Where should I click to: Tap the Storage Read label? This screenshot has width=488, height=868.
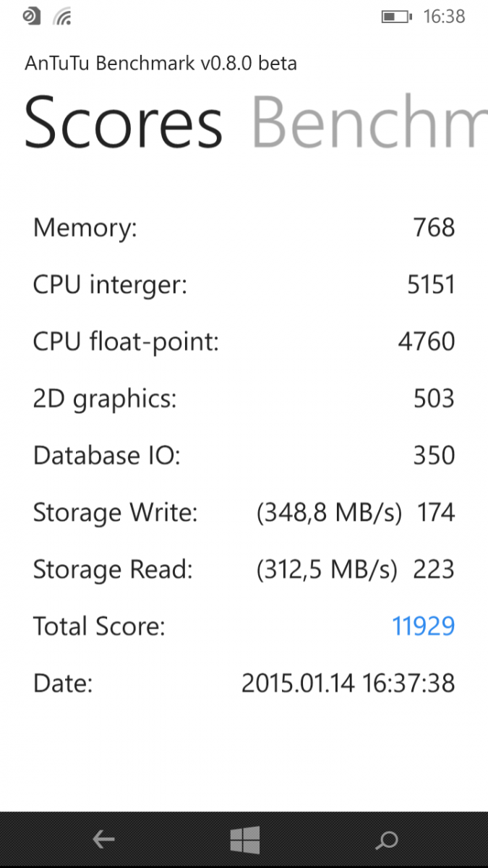point(113,570)
